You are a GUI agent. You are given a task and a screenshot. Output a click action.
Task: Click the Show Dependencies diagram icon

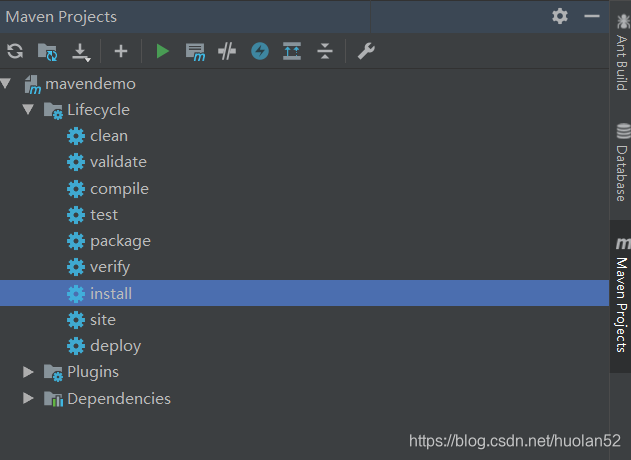coord(292,51)
